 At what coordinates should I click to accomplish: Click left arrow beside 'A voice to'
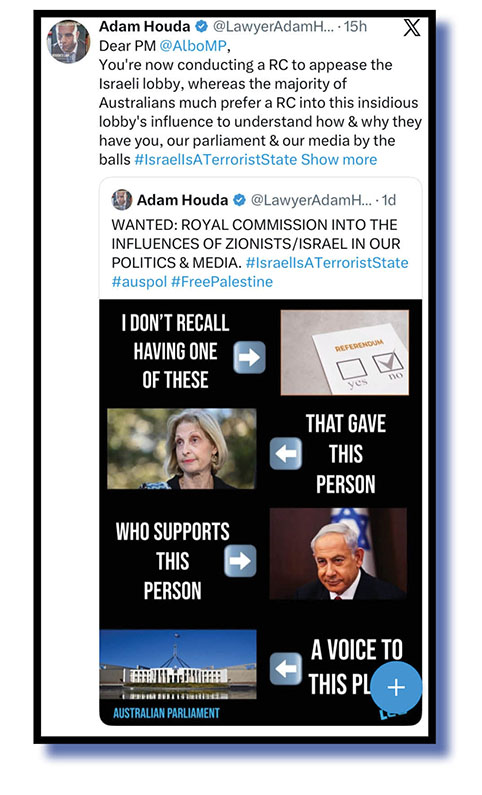[x=286, y=669]
